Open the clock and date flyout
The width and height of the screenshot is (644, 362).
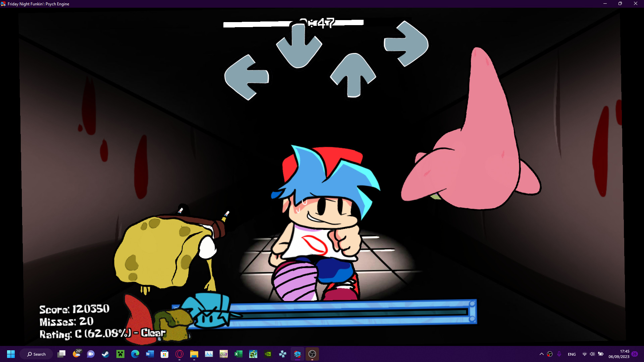pyautogui.click(x=619, y=354)
